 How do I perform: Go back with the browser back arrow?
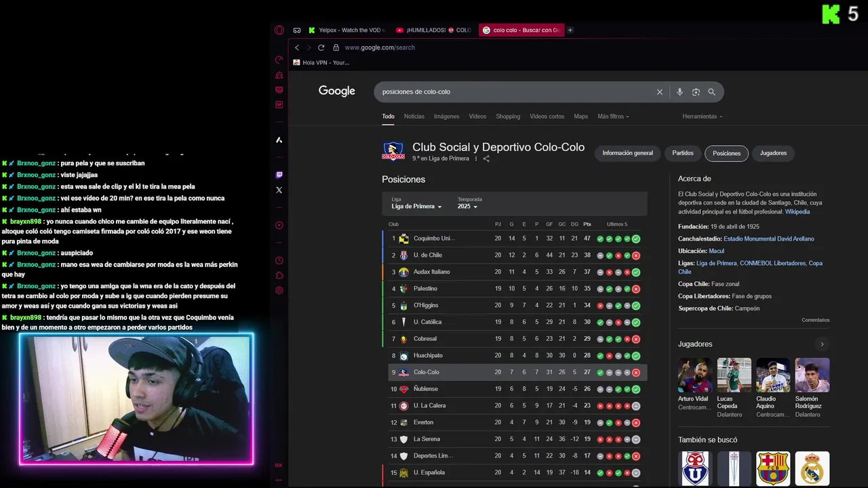(296, 47)
